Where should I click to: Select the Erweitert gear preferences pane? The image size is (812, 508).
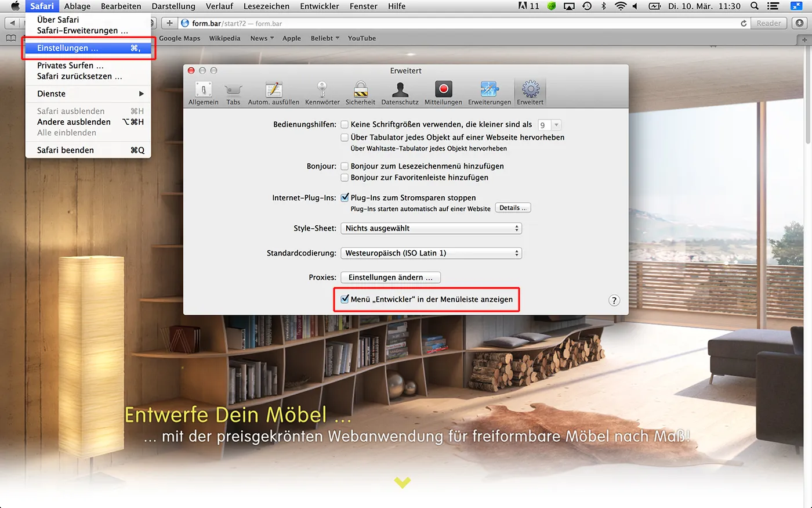(x=530, y=93)
